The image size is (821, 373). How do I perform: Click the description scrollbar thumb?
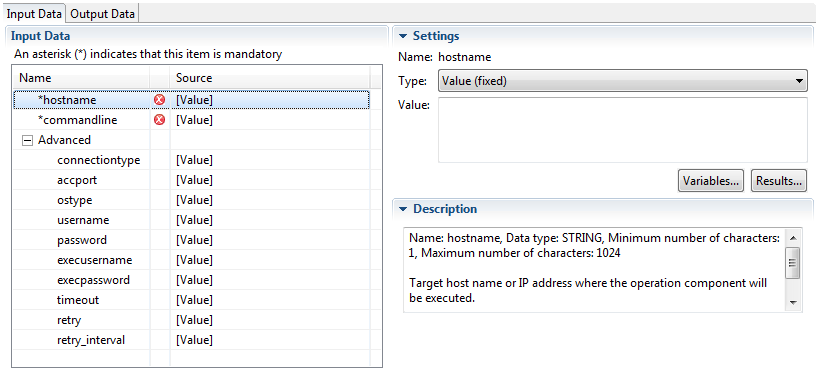pos(793,263)
